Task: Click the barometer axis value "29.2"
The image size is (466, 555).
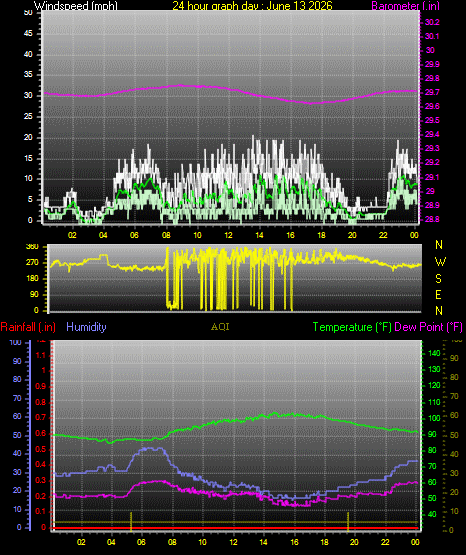Action: (x=432, y=162)
